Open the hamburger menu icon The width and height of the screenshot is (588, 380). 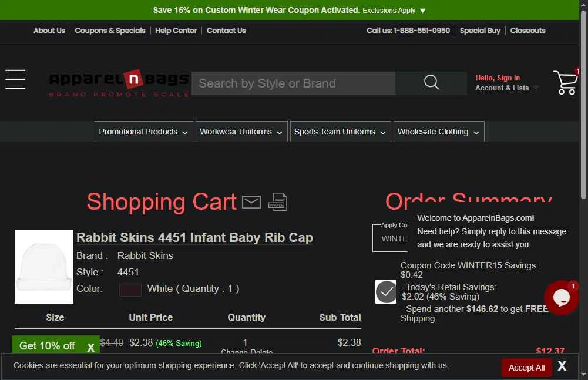point(15,79)
